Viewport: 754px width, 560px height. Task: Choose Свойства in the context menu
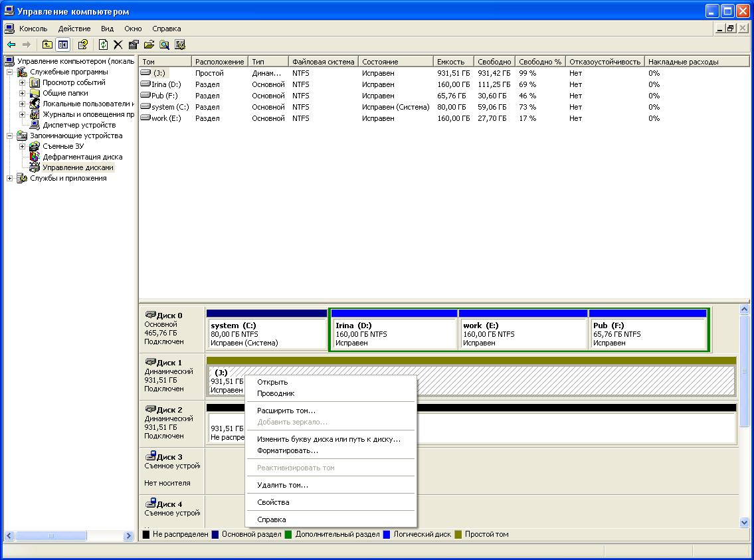(x=330, y=502)
